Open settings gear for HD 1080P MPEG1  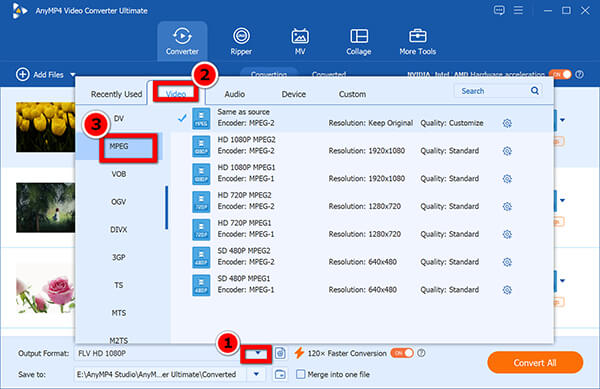pos(507,179)
